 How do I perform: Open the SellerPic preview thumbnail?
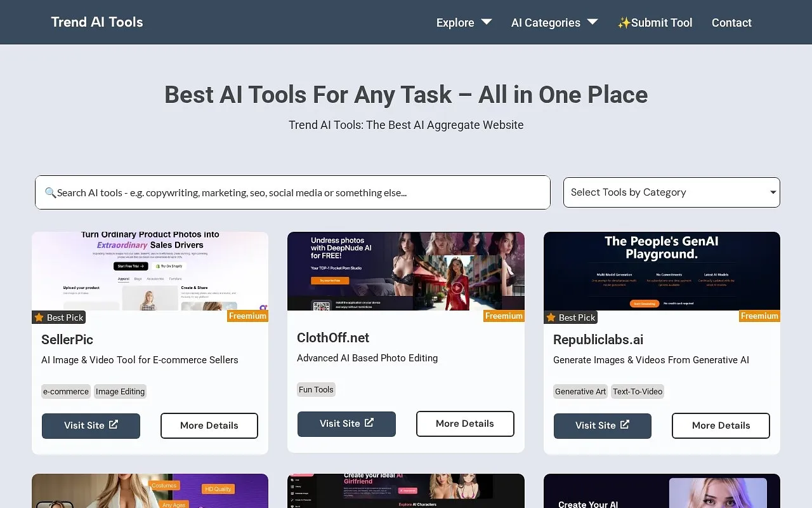(150, 271)
